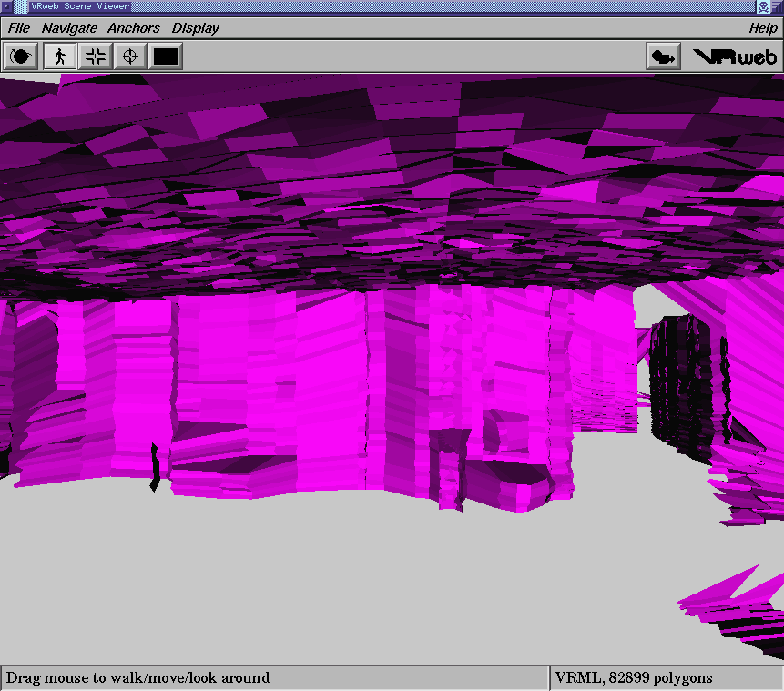784x691 pixels.
Task: Click the status message about dragging mouse
Action: tap(138, 677)
